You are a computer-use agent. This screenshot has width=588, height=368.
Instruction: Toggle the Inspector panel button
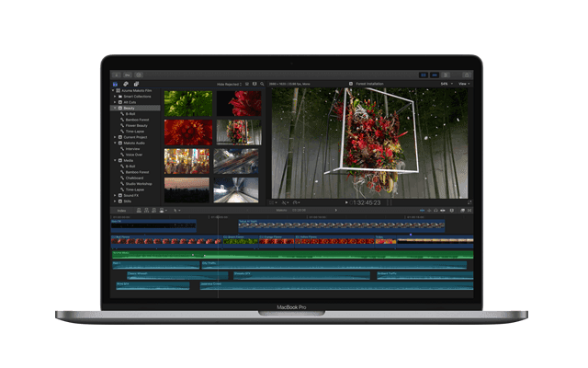click(x=446, y=75)
